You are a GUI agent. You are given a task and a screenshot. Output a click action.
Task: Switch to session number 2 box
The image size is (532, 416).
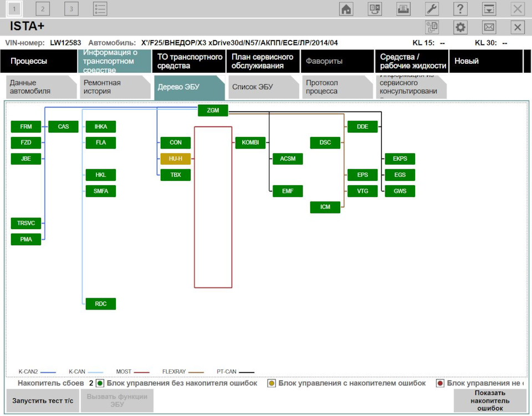coord(43,9)
